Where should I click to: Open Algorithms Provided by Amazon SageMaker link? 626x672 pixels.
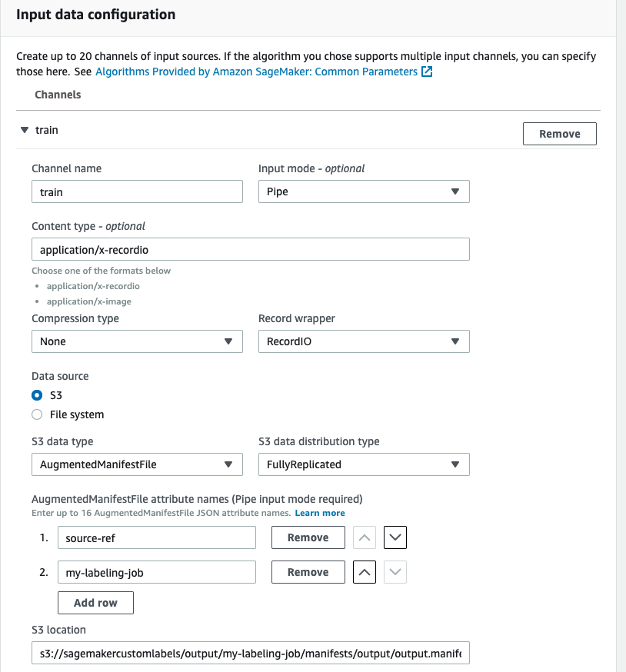coord(256,72)
